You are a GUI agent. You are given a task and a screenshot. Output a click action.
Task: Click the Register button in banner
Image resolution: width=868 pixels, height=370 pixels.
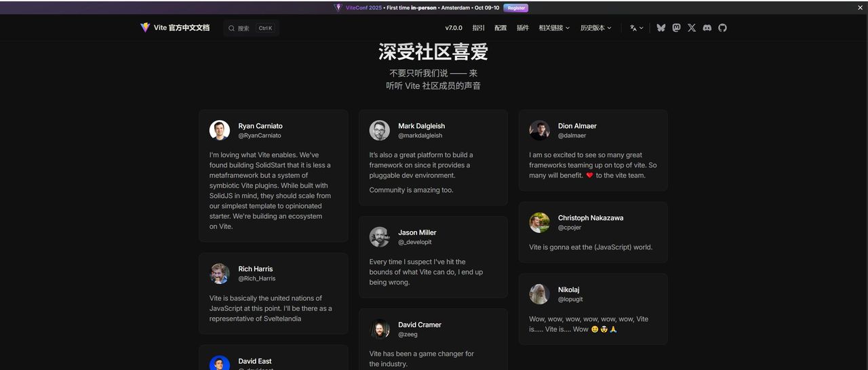516,7
